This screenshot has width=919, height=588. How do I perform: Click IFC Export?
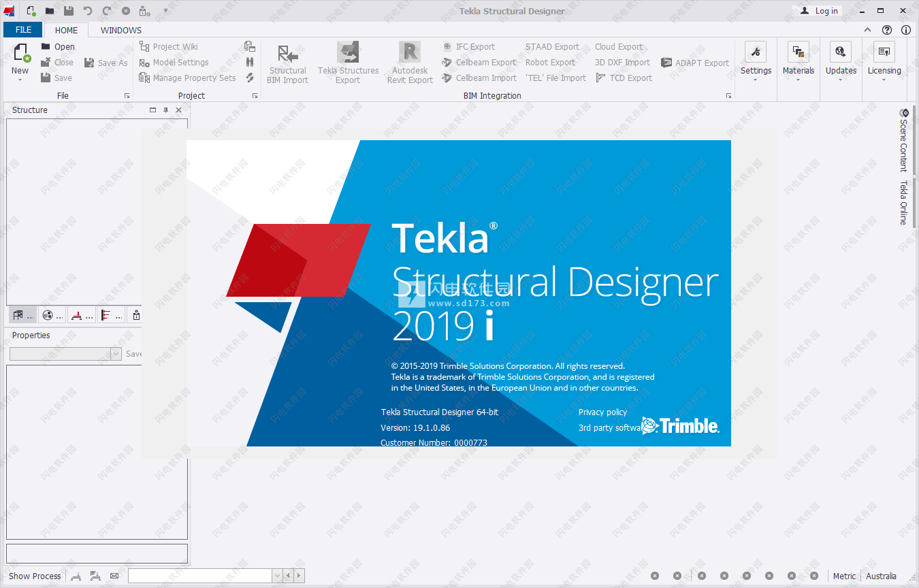468,47
